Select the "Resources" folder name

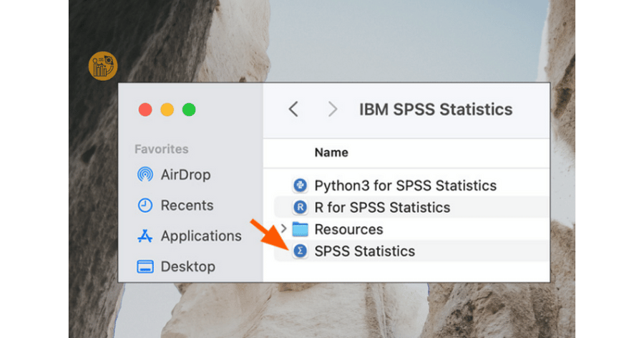[348, 229]
